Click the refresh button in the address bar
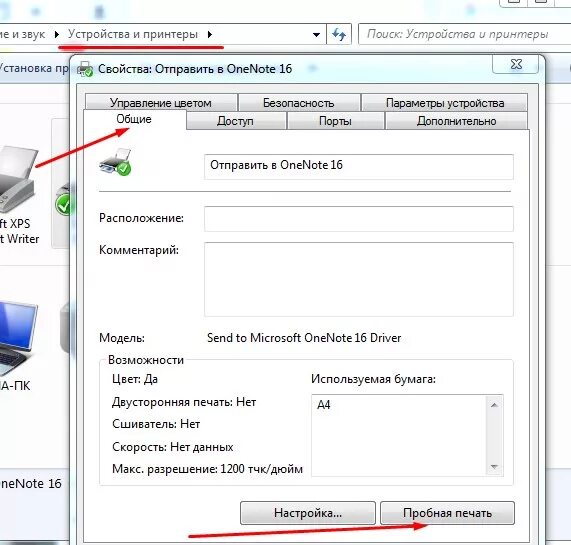571x545 pixels. [x=339, y=35]
